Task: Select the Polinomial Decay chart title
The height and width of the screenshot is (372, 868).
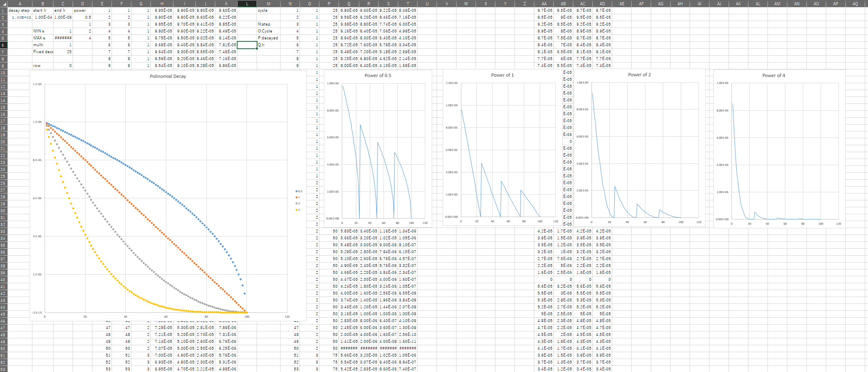Action: tap(167, 76)
